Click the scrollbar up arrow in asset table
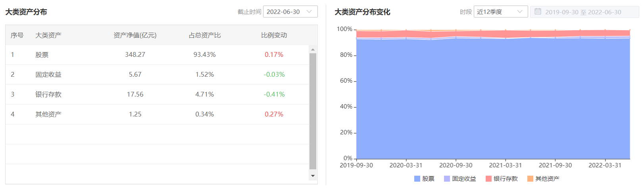 tap(313, 49)
